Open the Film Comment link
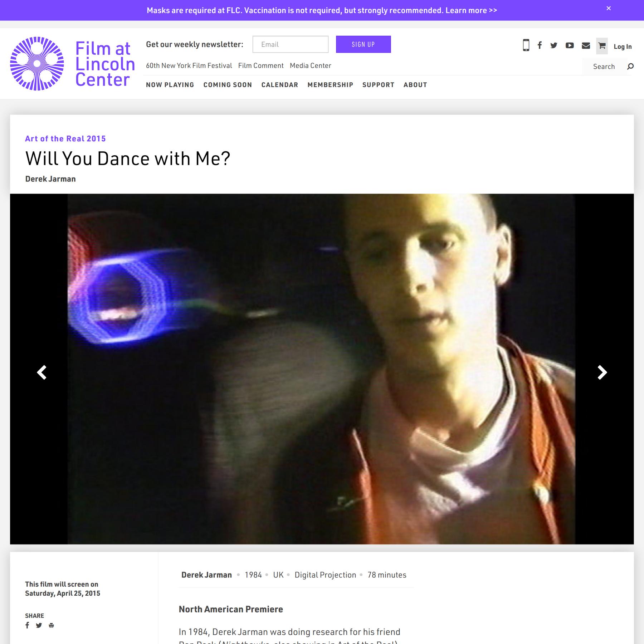Viewport: 644px width, 644px height. click(x=261, y=65)
